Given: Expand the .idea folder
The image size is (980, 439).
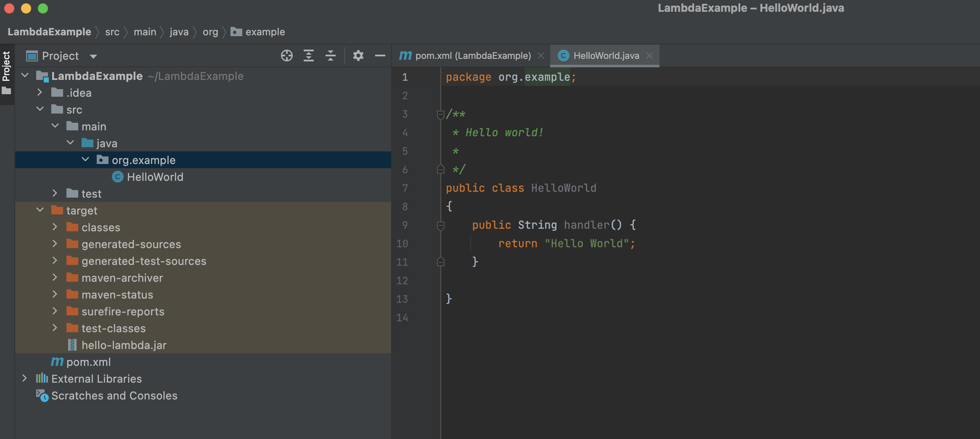Looking at the screenshot, I should (x=40, y=93).
